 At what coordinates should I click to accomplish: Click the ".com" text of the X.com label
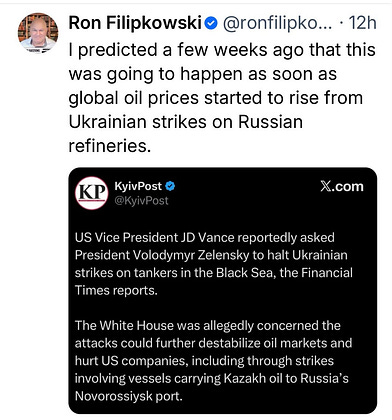pyautogui.click(x=348, y=187)
